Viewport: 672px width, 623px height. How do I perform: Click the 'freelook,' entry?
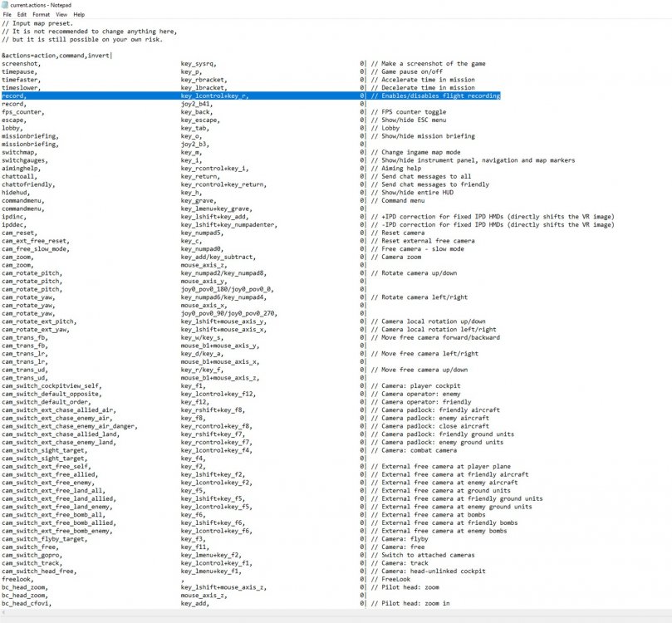[17, 579]
